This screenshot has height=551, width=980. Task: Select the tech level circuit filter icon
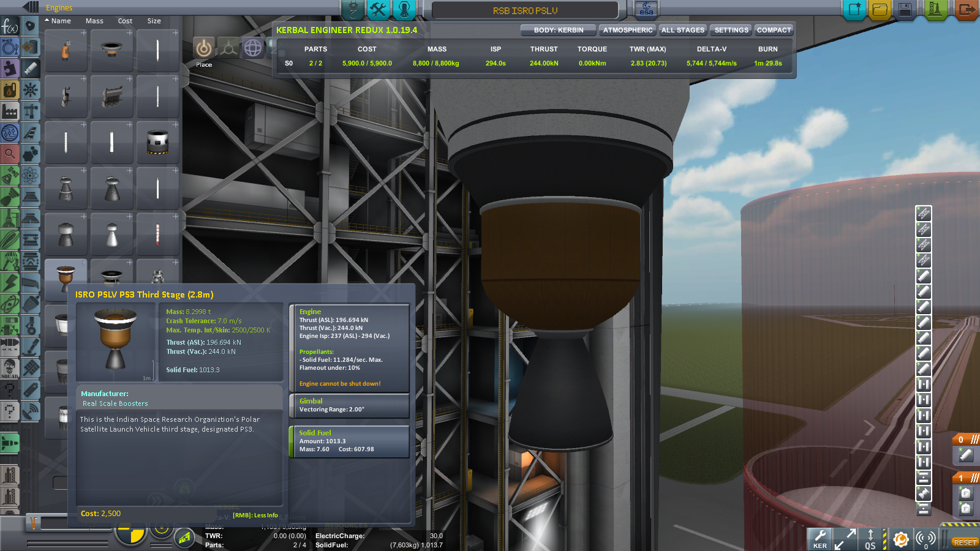tap(10, 132)
